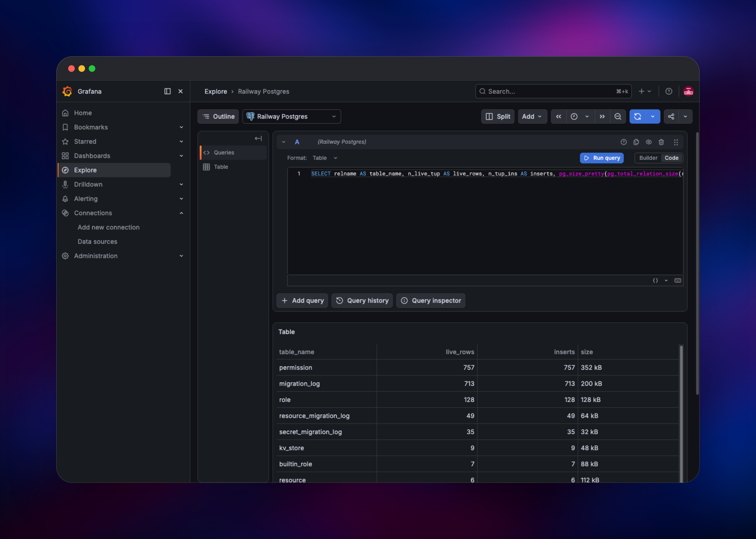Open Add new connection
Screen dimensions: 756x539
coord(109,227)
